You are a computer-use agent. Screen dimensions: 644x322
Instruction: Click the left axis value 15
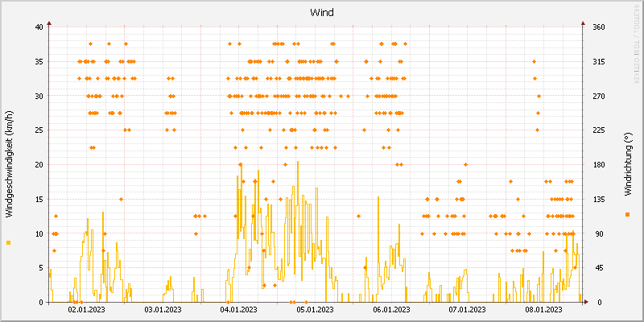pos(39,199)
